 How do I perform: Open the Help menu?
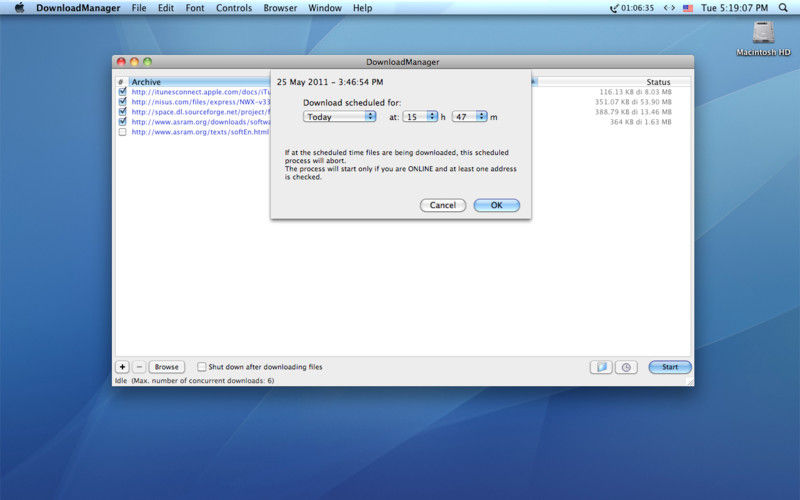click(x=363, y=8)
